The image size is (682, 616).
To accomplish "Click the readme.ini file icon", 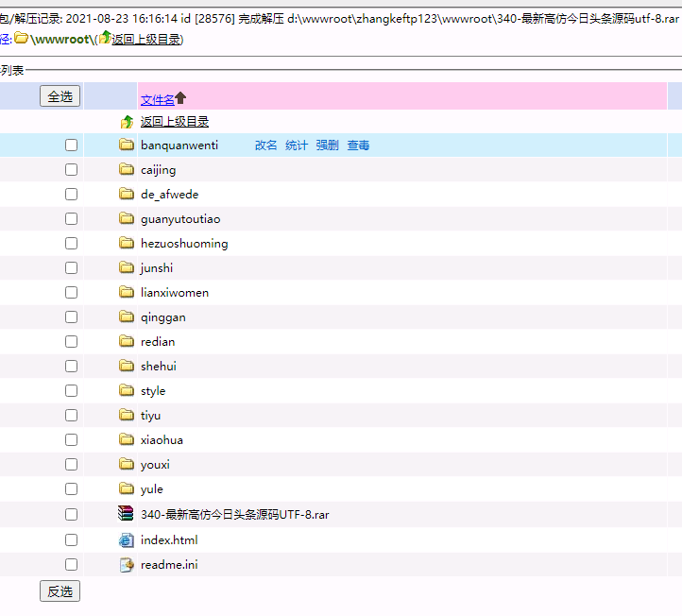I will 127,565.
